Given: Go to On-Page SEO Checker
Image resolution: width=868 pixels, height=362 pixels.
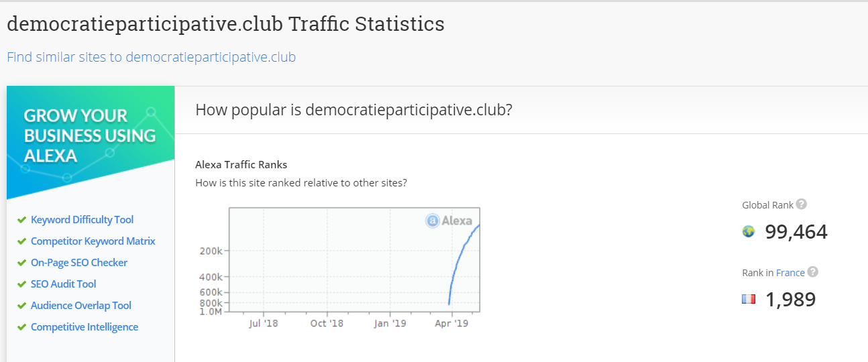Looking at the screenshot, I should coord(78,263).
